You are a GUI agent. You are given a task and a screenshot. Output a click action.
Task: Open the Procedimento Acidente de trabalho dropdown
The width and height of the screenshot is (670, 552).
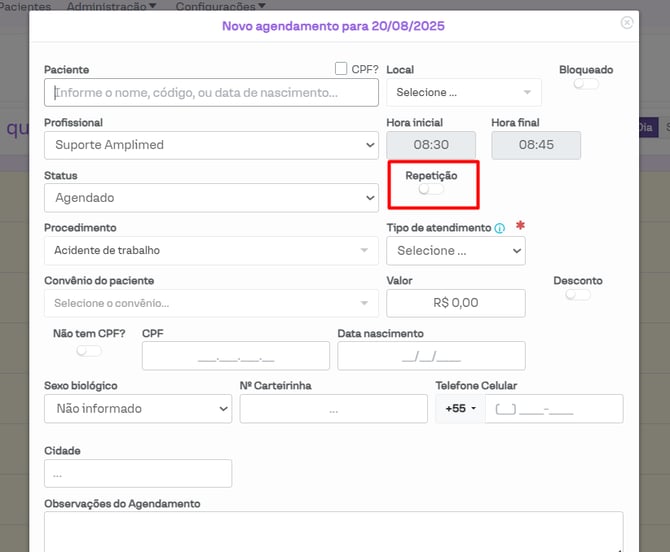tap(211, 250)
